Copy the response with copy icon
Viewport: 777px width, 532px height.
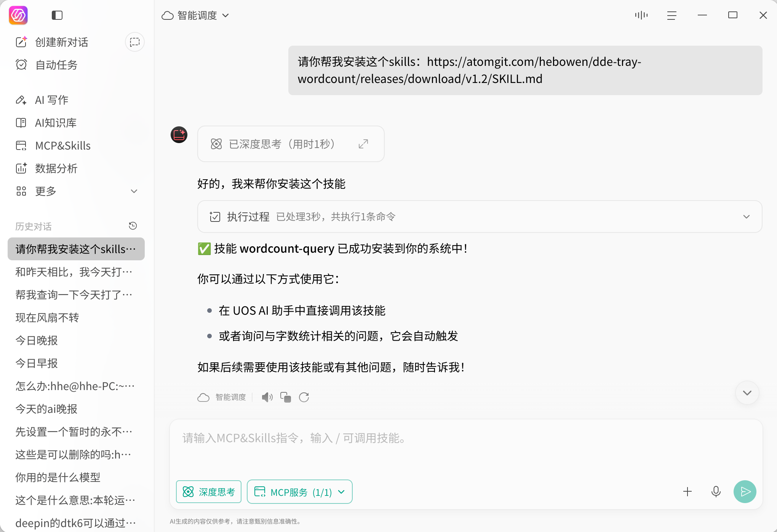point(285,397)
